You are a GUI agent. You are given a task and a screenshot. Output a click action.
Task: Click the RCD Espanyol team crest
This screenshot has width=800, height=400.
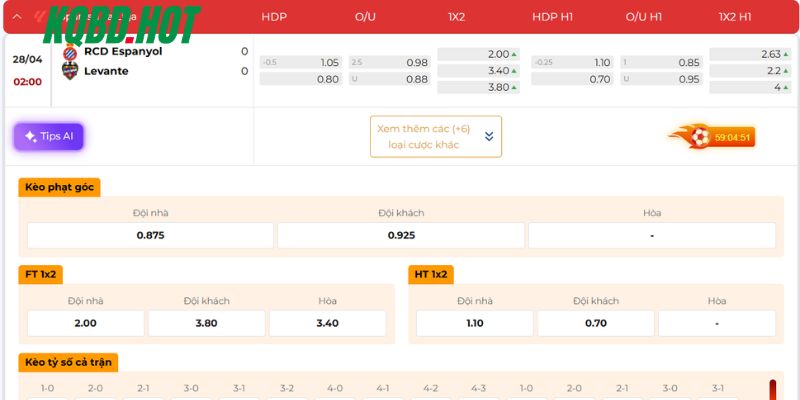70,52
